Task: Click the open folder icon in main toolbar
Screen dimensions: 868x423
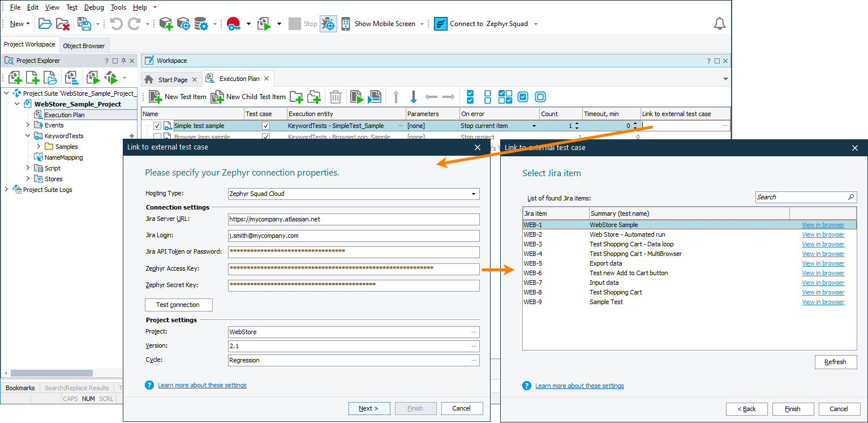Action: click(45, 24)
